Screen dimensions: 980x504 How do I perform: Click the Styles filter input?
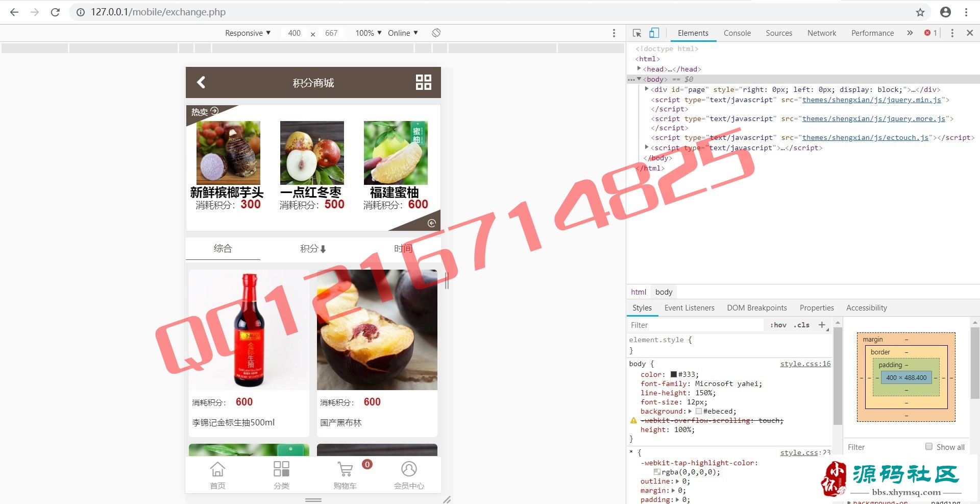click(x=695, y=325)
